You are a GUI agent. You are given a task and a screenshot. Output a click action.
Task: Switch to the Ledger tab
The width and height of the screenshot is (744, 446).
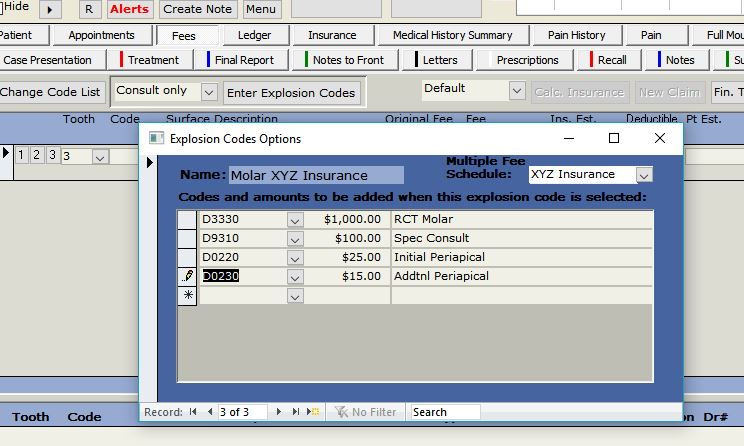coord(254,35)
